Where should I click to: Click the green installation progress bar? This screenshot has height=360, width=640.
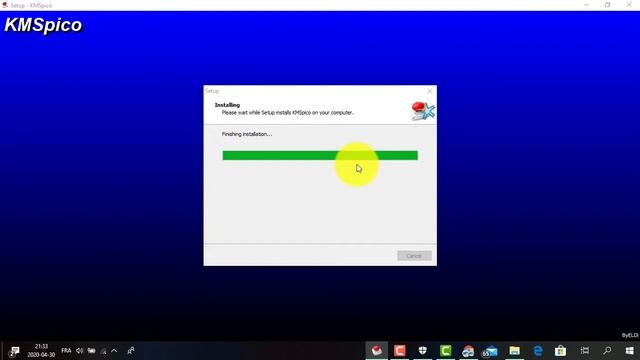pyautogui.click(x=320, y=156)
